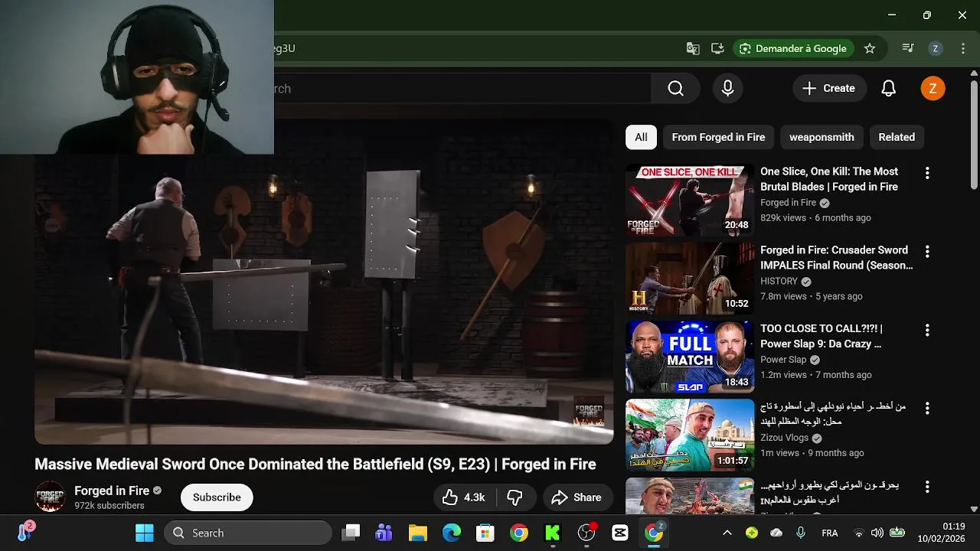Open options for One Slice, One Kill video
Screen dimensions: 980x551
(927, 173)
